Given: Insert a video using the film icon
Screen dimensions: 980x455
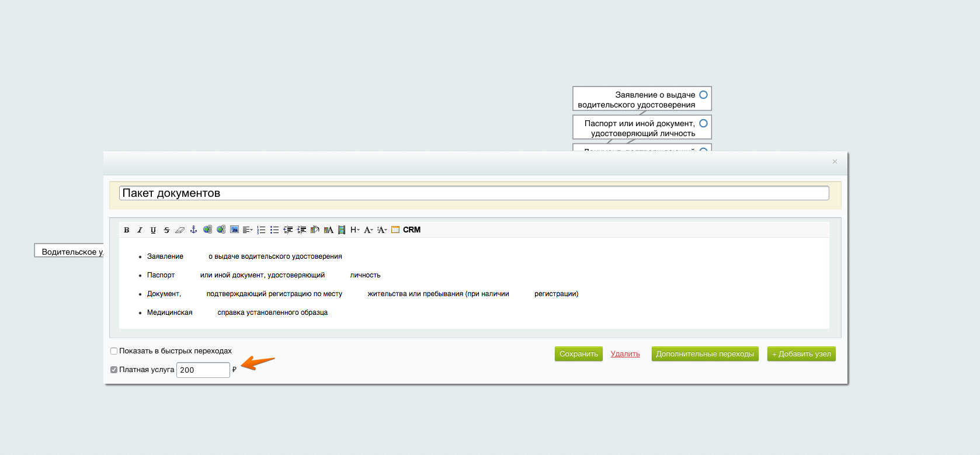Looking at the screenshot, I should coord(342,230).
